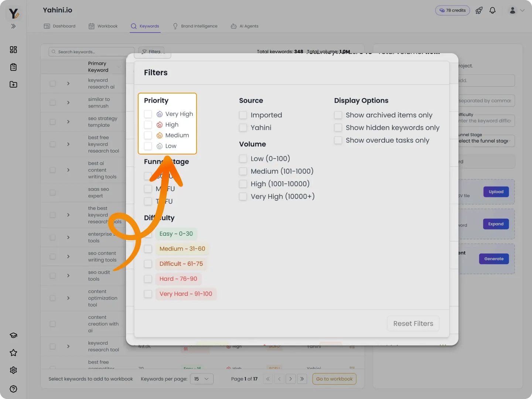The width and height of the screenshot is (532, 399).
Task: Click the new folder icon in the sidebar
Action: point(13,84)
